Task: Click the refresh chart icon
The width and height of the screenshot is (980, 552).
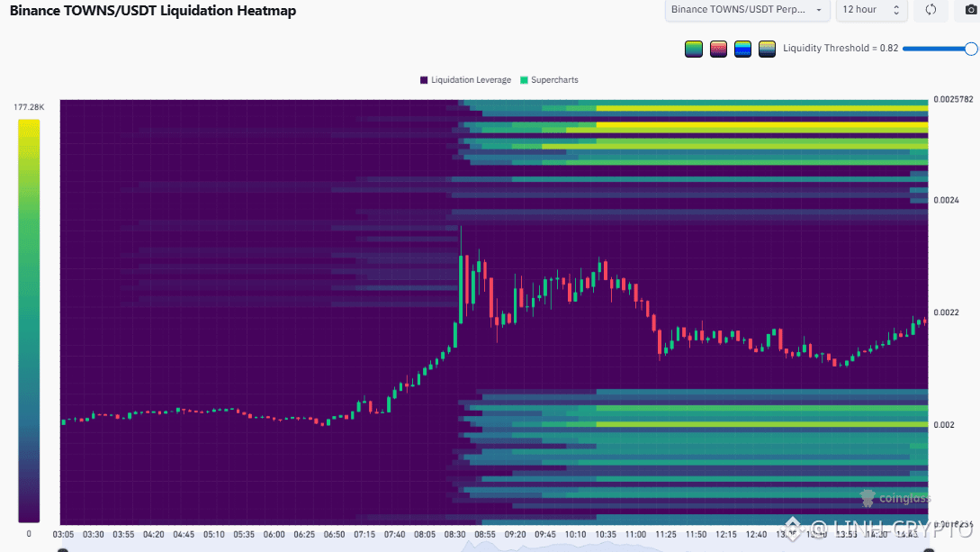Action: (931, 10)
